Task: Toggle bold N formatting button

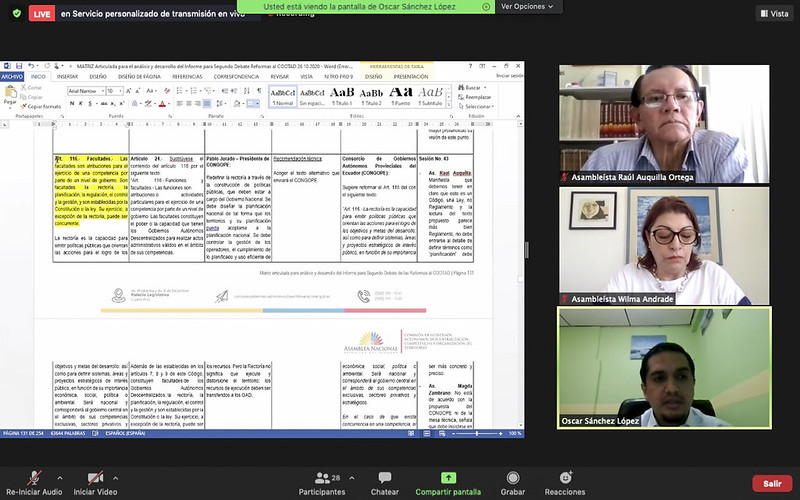Action: [x=72, y=104]
